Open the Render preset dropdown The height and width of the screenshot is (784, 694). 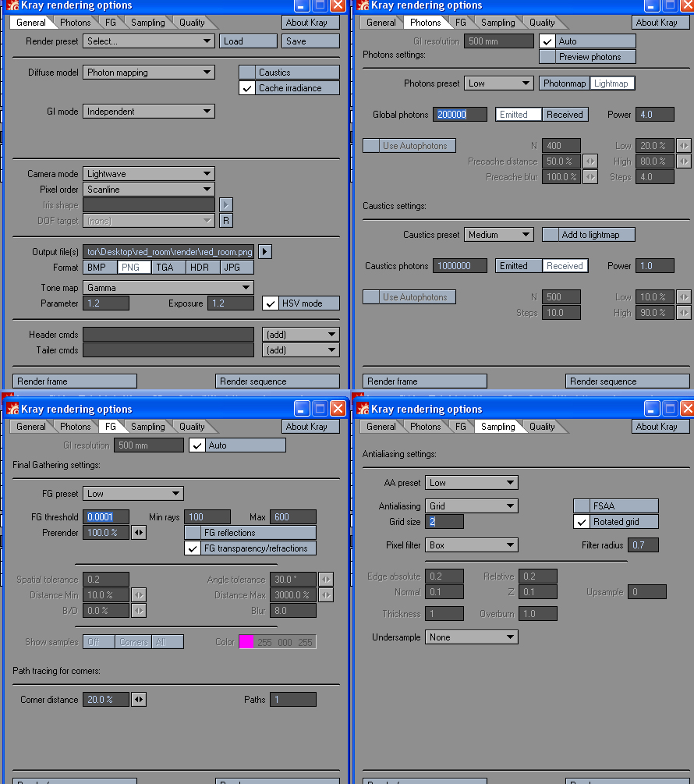click(148, 41)
